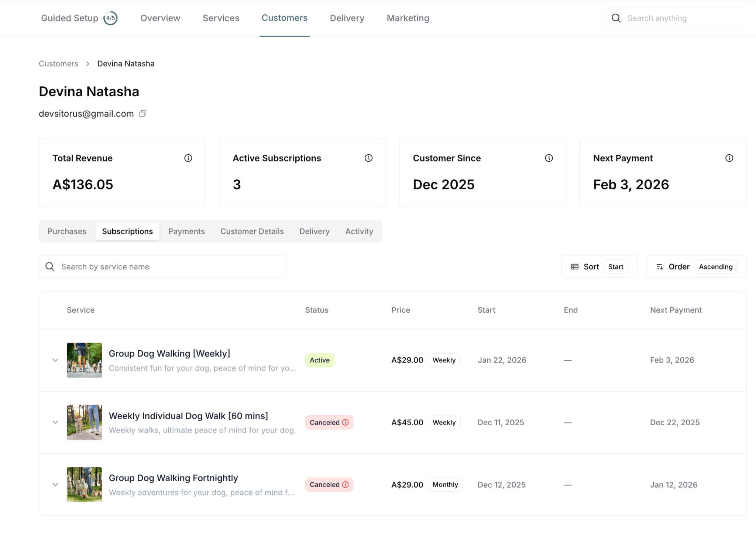Switch to Payments tab
The image size is (756, 533).
pos(186,231)
